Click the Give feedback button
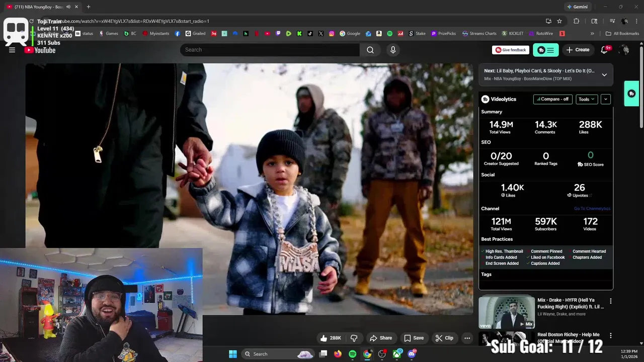This screenshot has height=362, width=644. pyautogui.click(x=510, y=50)
